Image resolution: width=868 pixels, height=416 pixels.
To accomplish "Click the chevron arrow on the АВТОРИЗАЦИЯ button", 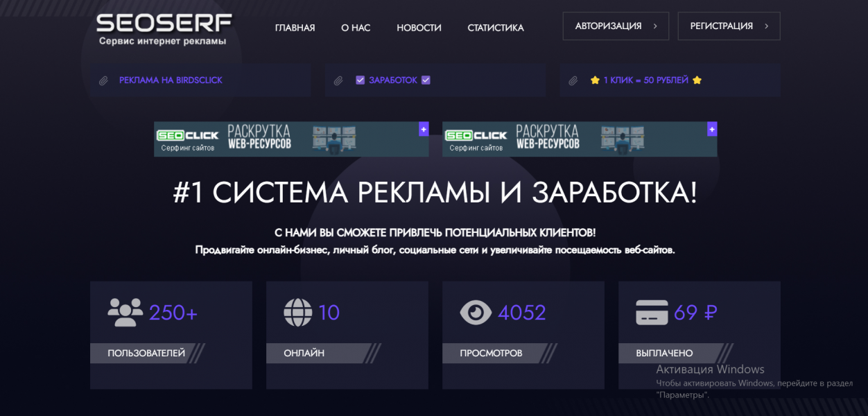I will (x=655, y=26).
